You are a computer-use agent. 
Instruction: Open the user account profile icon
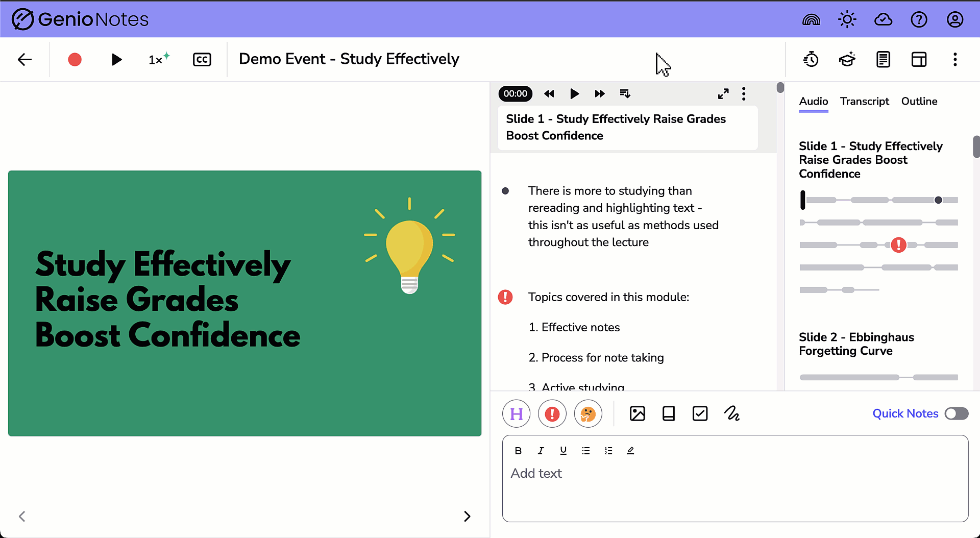tap(955, 20)
